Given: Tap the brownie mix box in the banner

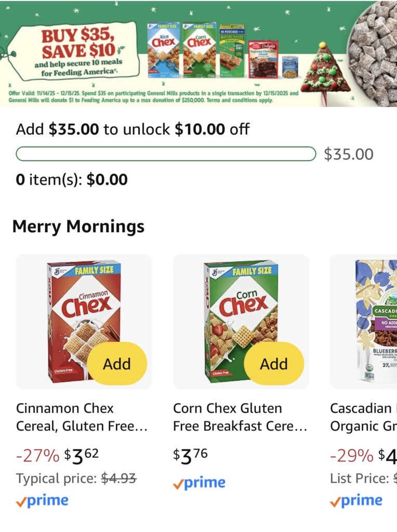Looking at the screenshot, I should click(x=263, y=59).
